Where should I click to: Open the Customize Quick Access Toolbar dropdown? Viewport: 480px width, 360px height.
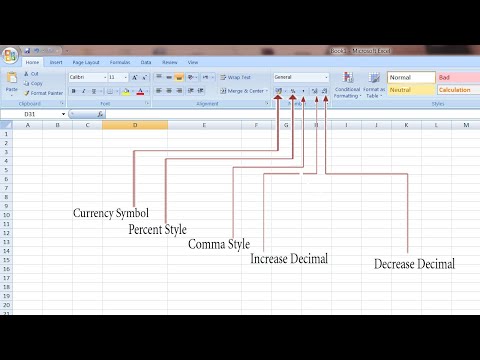coord(67,51)
